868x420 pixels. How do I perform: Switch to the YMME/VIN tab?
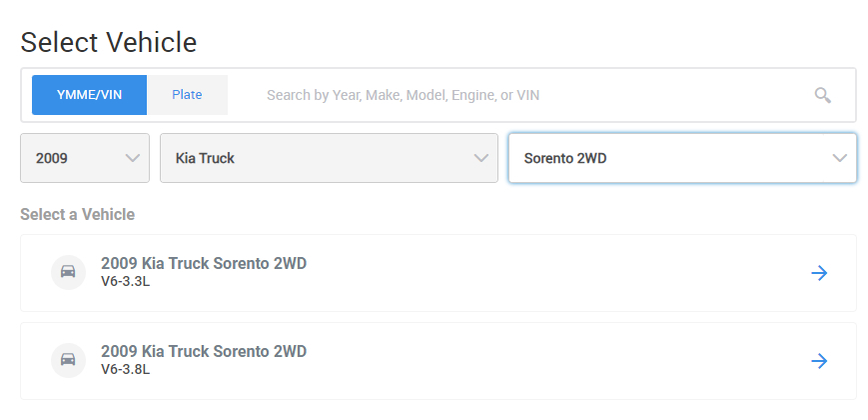pyautogui.click(x=89, y=95)
